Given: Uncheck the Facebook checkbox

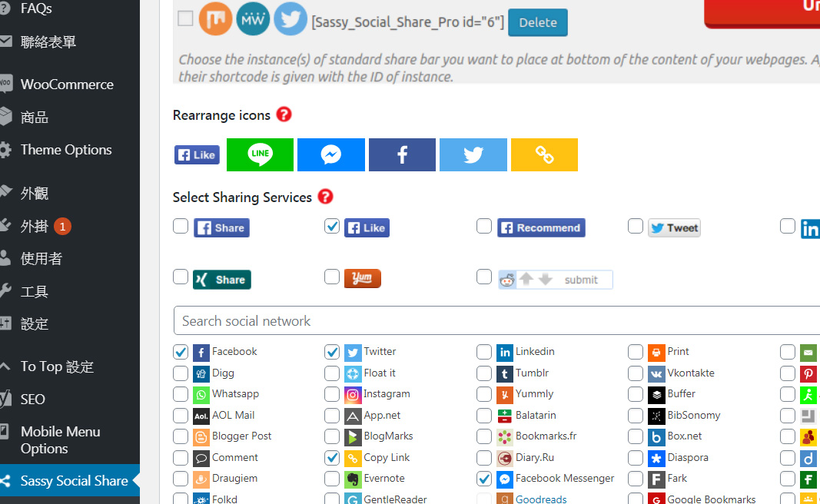Looking at the screenshot, I should (181, 352).
